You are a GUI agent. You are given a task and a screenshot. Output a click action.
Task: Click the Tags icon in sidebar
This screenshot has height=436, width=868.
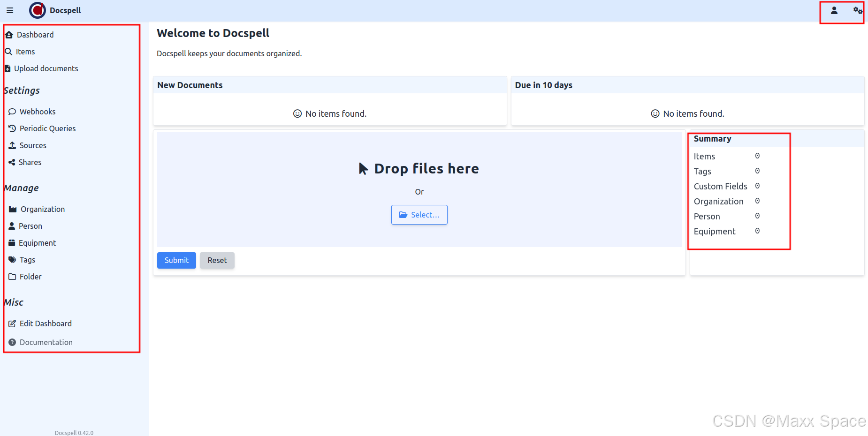12,260
